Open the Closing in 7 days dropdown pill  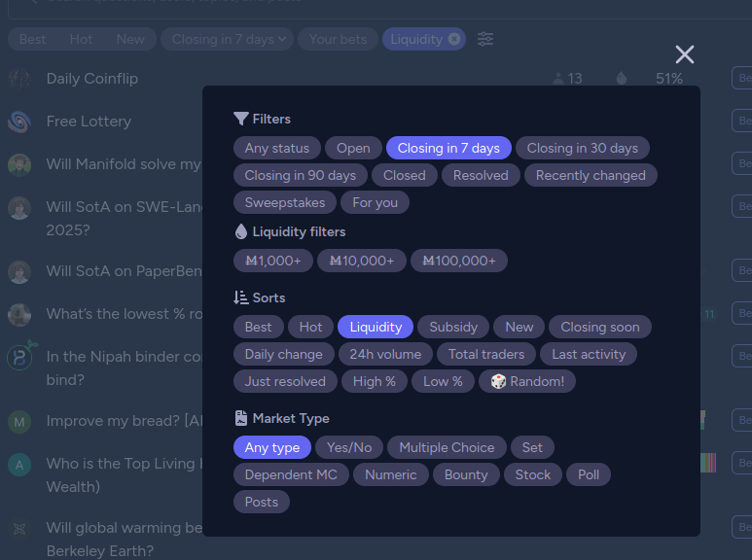coord(227,39)
